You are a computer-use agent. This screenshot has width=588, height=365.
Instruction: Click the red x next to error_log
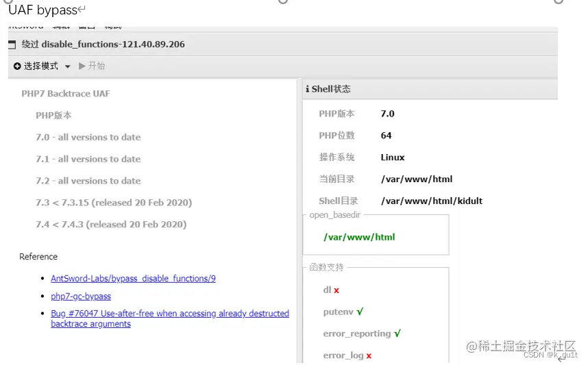[x=369, y=356]
